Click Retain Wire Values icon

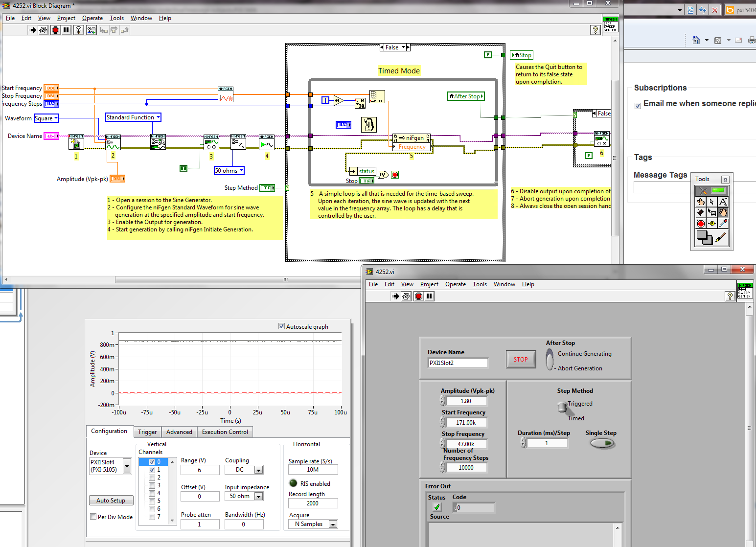point(92,30)
